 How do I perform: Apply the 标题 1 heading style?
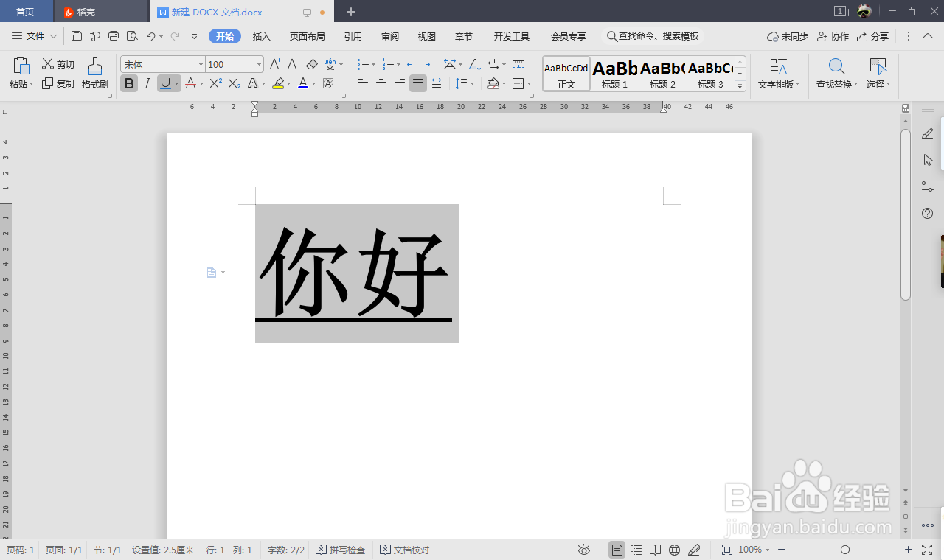coord(614,74)
